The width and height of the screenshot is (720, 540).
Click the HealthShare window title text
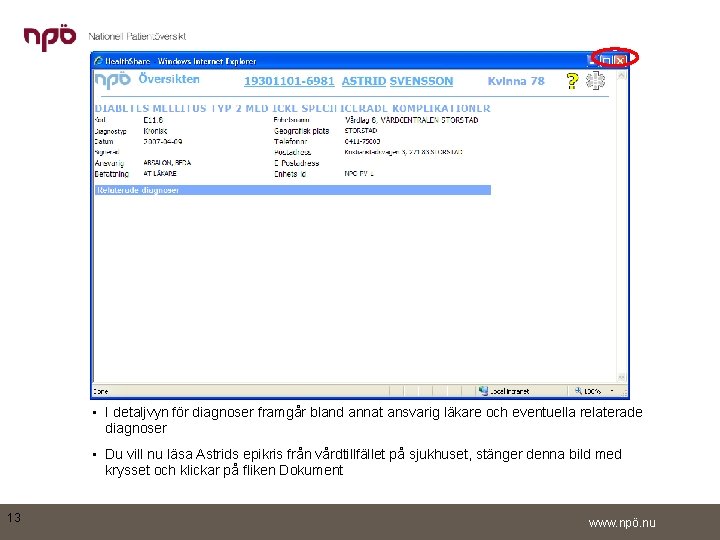180,61
